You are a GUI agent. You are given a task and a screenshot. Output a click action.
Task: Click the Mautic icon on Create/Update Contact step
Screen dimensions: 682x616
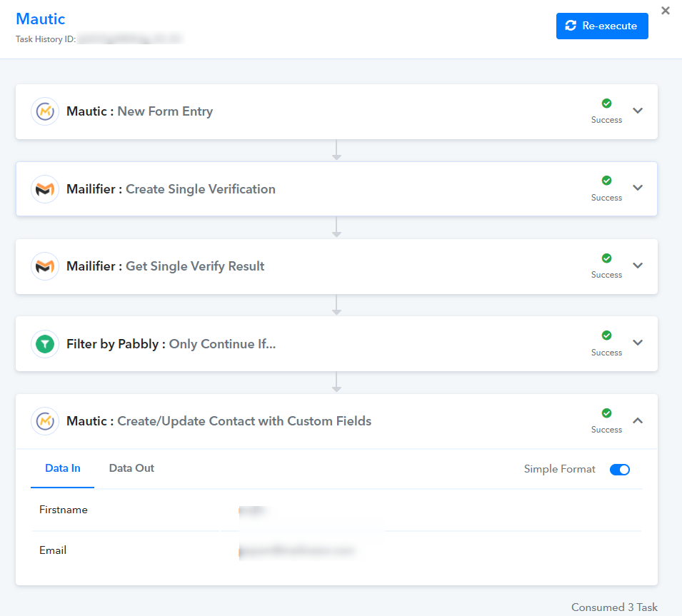click(x=45, y=421)
